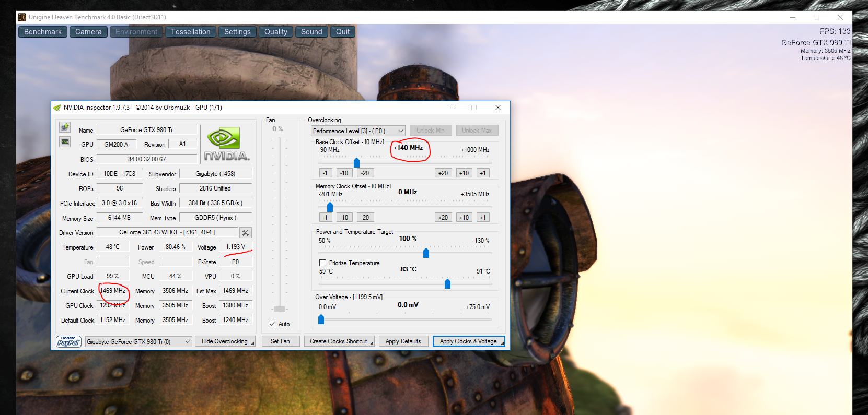Click the Boost value 1380 MHz
Screen dimensions: 868x415
point(236,305)
